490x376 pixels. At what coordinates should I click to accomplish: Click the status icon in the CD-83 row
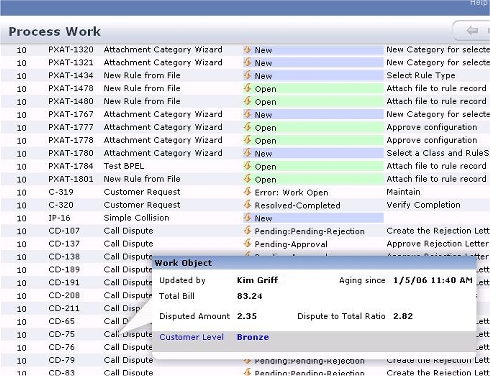coord(247,372)
